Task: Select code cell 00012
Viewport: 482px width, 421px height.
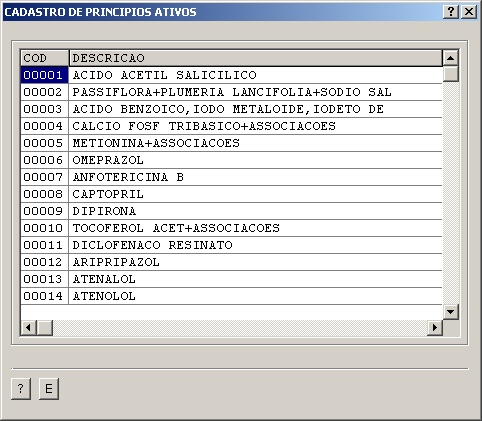Action: click(x=45, y=262)
